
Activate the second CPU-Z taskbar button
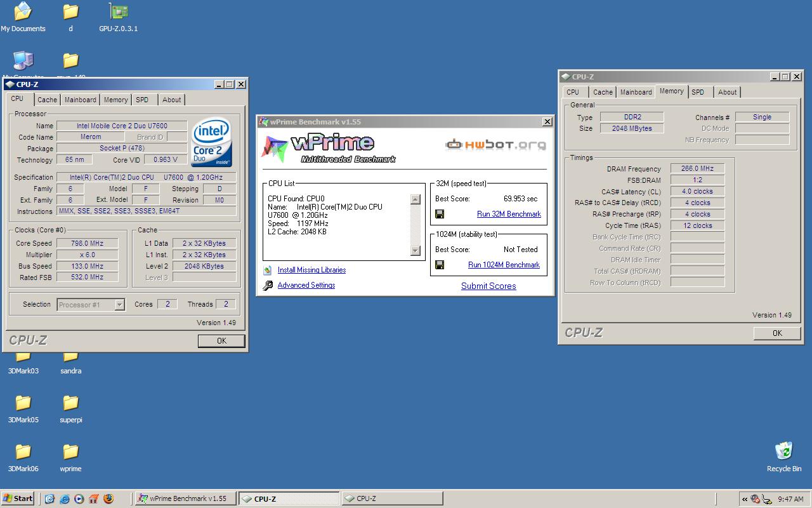(x=391, y=498)
